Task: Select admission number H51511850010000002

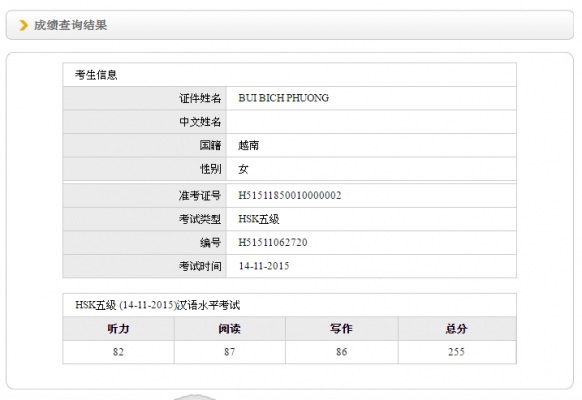Action: pyautogui.click(x=290, y=195)
